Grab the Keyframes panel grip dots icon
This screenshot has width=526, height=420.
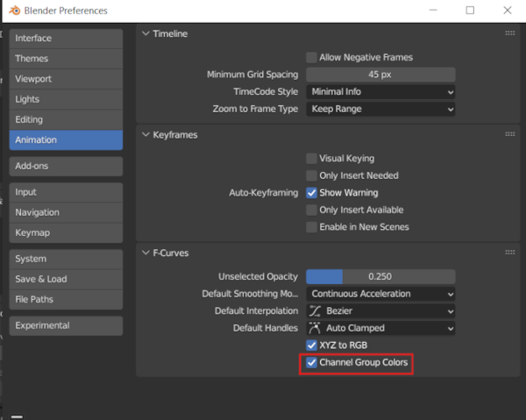(x=510, y=134)
